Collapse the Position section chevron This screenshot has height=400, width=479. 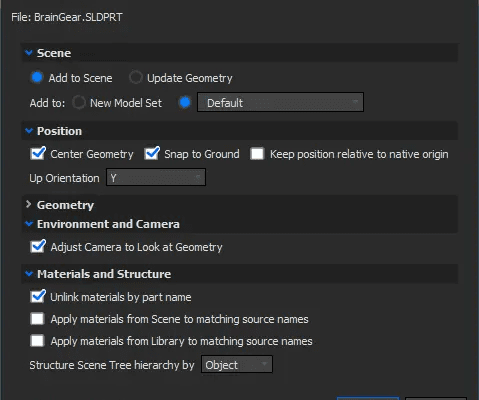pyautogui.click(x=29, y=131)
